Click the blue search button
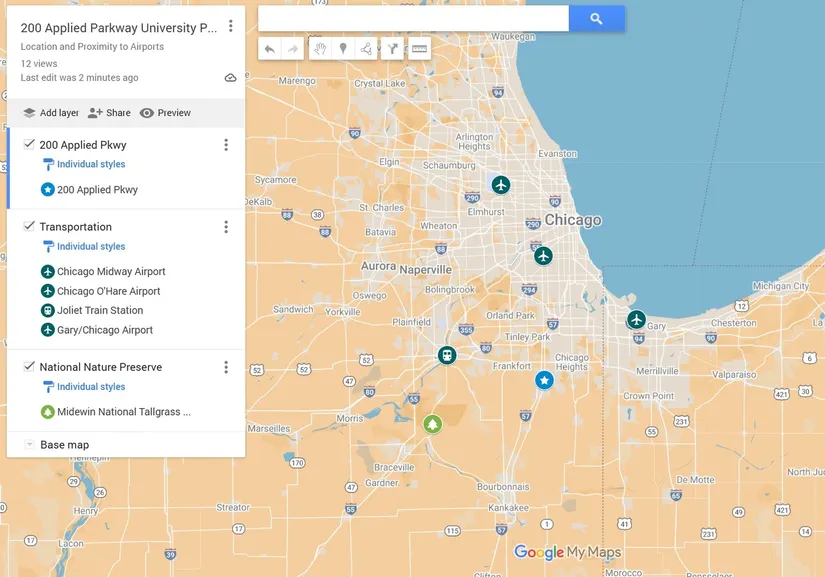Screen dimensions: 825x577 (596, 18)
